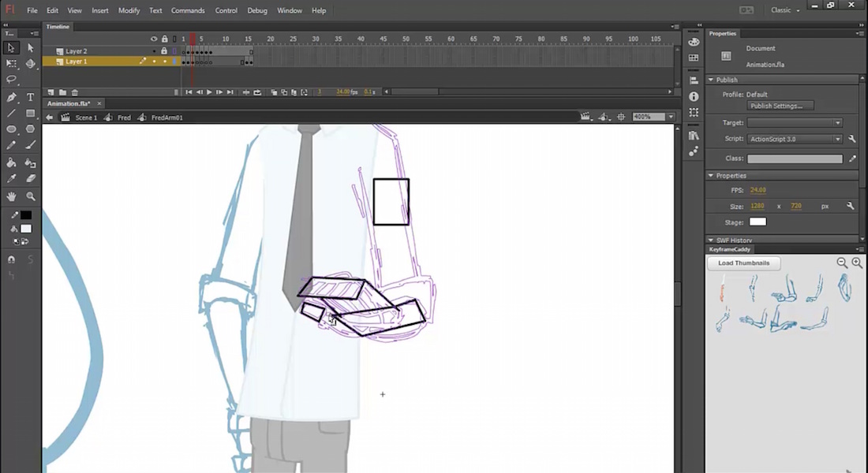
Task: Select the Hand tool
Action: click(x=12, y=196)
